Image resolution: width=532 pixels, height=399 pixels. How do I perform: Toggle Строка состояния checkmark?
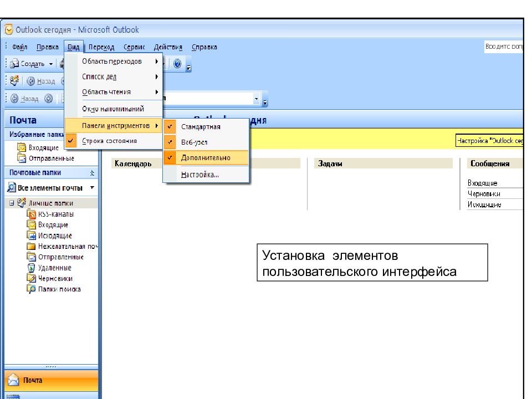click(x=114, y=141)
